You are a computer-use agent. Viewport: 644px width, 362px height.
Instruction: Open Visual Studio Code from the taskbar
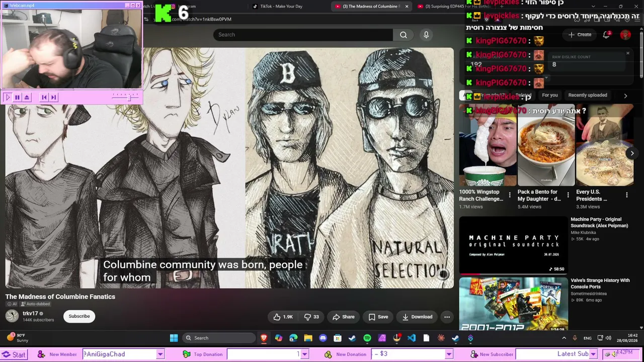[412, 338]
